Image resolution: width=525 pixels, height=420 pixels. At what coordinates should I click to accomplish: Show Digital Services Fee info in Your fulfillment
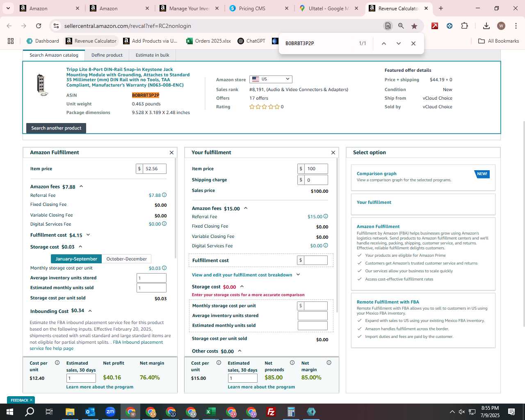click(x=326, y=246)
